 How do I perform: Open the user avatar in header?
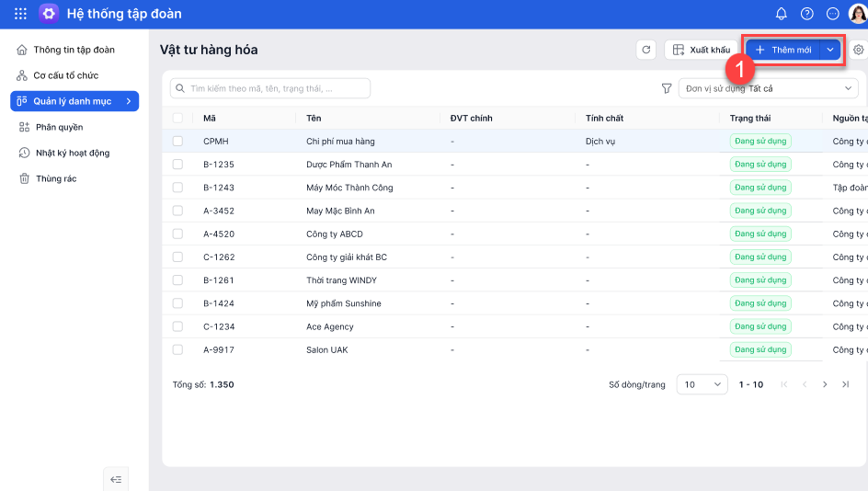pos(857,14)
